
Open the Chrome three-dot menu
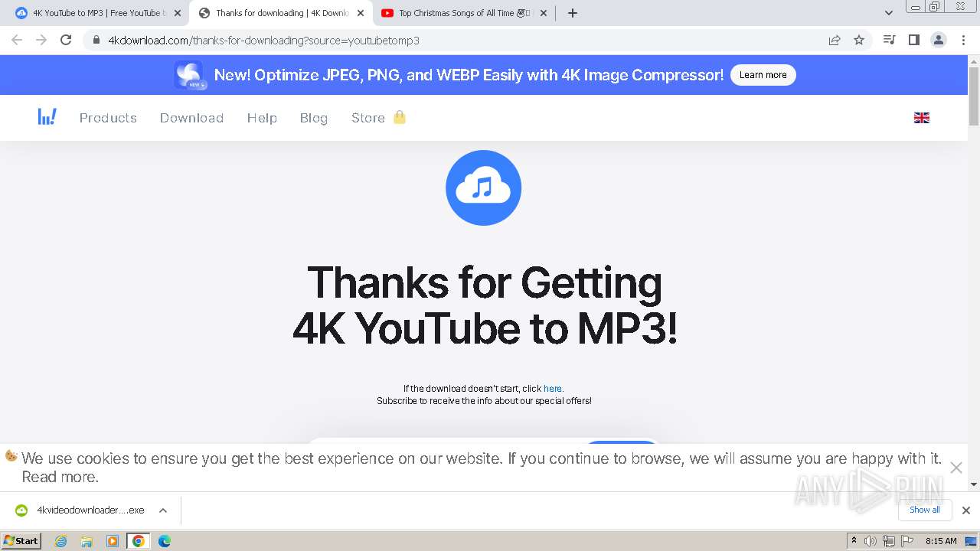[963, 40]
